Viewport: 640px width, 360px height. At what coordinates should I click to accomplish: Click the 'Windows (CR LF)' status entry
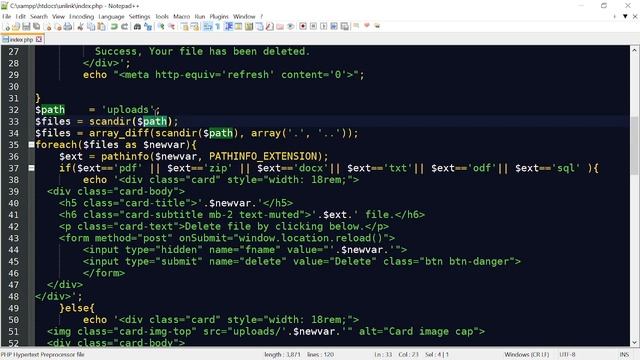[527, 354]
